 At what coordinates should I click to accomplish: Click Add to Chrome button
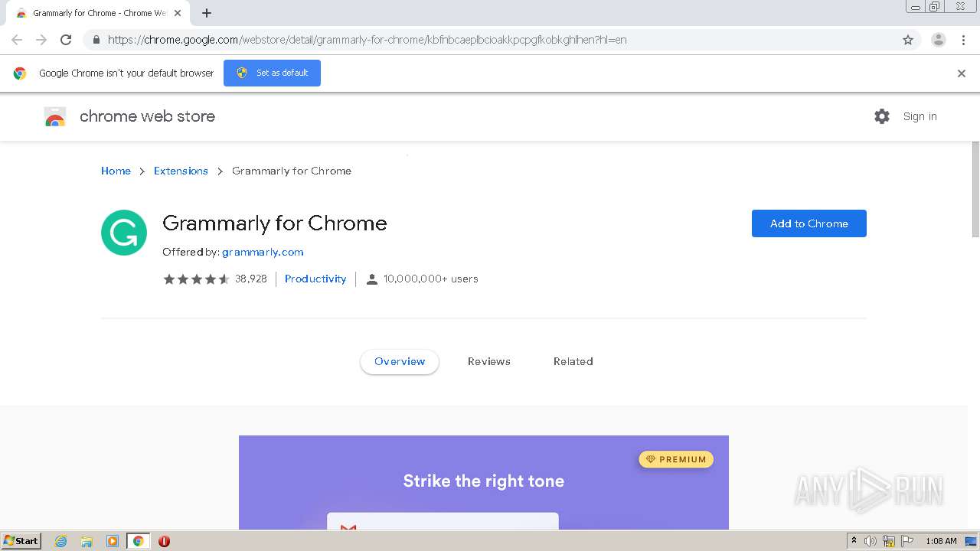point(808,223)
